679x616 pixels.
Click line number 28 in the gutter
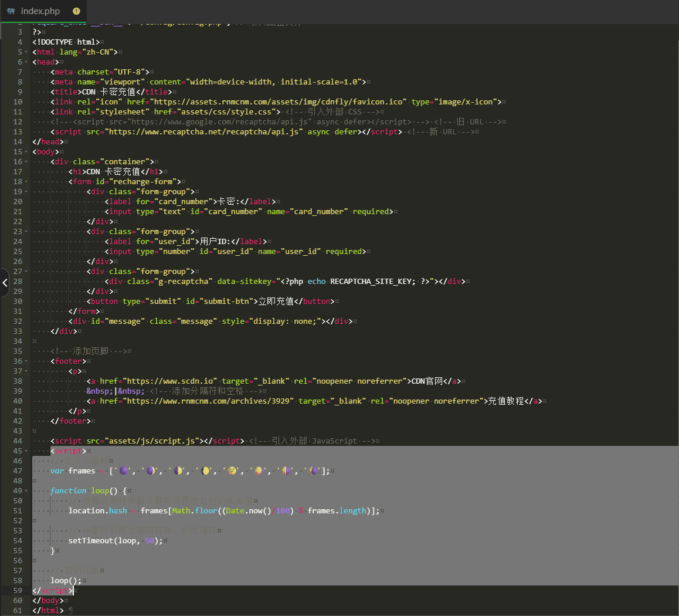18,281
